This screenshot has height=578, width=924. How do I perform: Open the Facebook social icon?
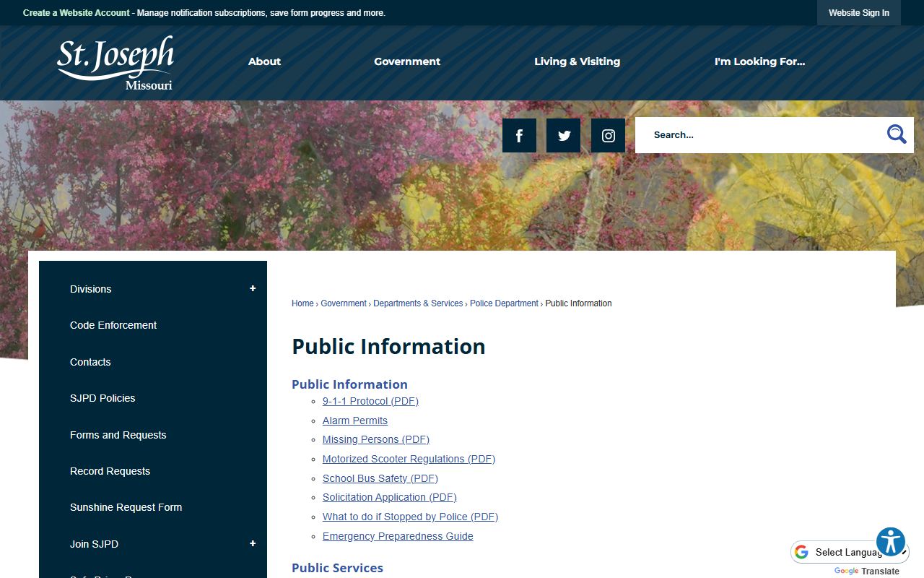click(x=519, y=135)
